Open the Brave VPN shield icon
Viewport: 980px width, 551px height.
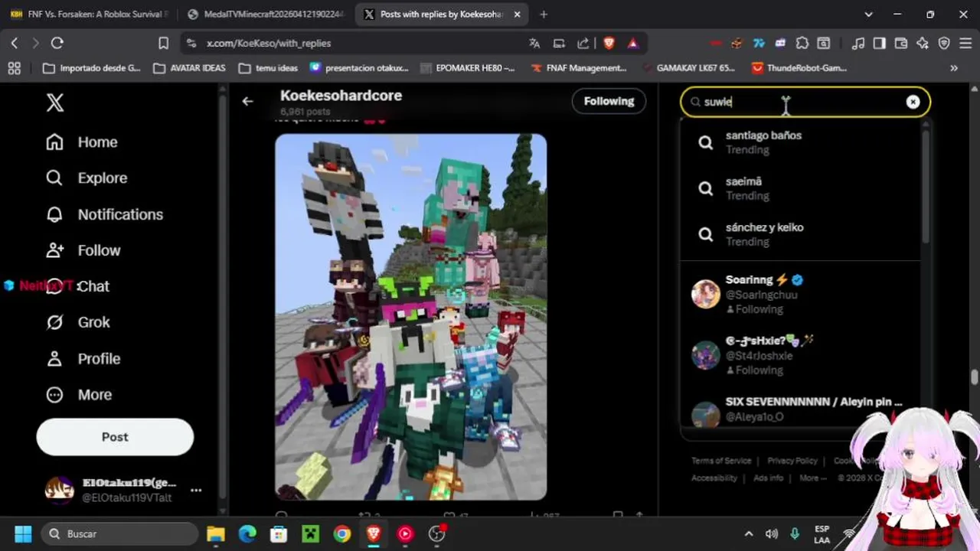coord(944,44)
